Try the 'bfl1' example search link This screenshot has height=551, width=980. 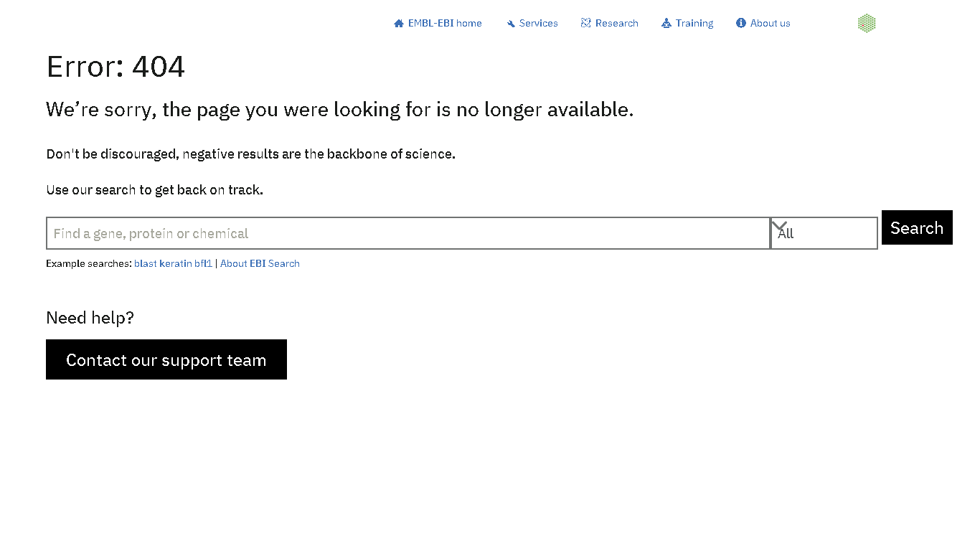tap(203, 263)
